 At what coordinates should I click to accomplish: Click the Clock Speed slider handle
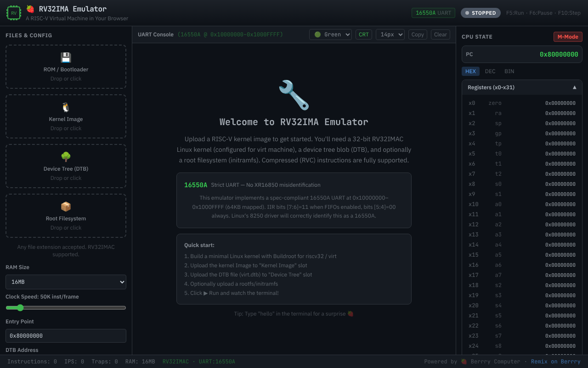pos(20,308)
